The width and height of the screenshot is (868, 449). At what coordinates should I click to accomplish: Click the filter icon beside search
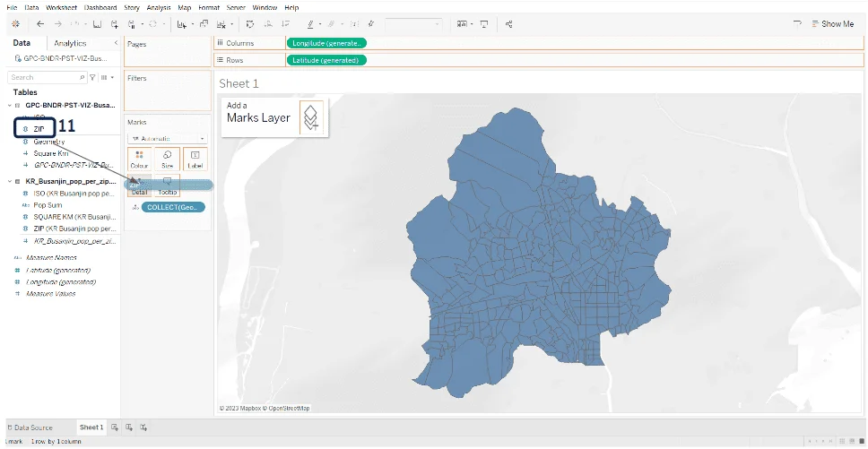point(92,78)
